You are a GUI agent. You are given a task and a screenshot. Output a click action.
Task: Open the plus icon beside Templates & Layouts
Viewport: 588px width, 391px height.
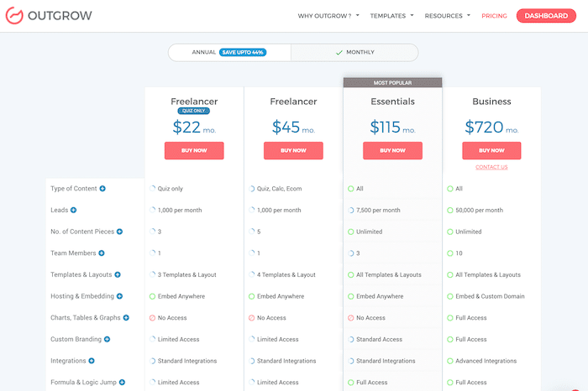(x=118, y=274)
